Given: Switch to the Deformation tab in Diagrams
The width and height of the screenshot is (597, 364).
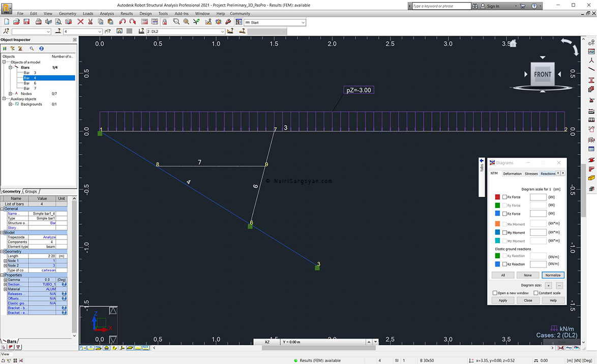Looking at the screenshot, I should coord(512,174).
